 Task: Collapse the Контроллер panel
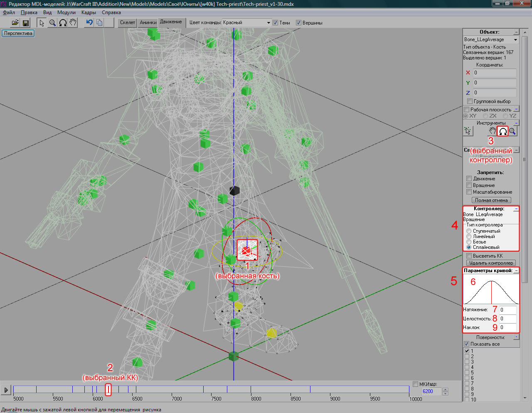pyautogui.click(x=516, y=209)
